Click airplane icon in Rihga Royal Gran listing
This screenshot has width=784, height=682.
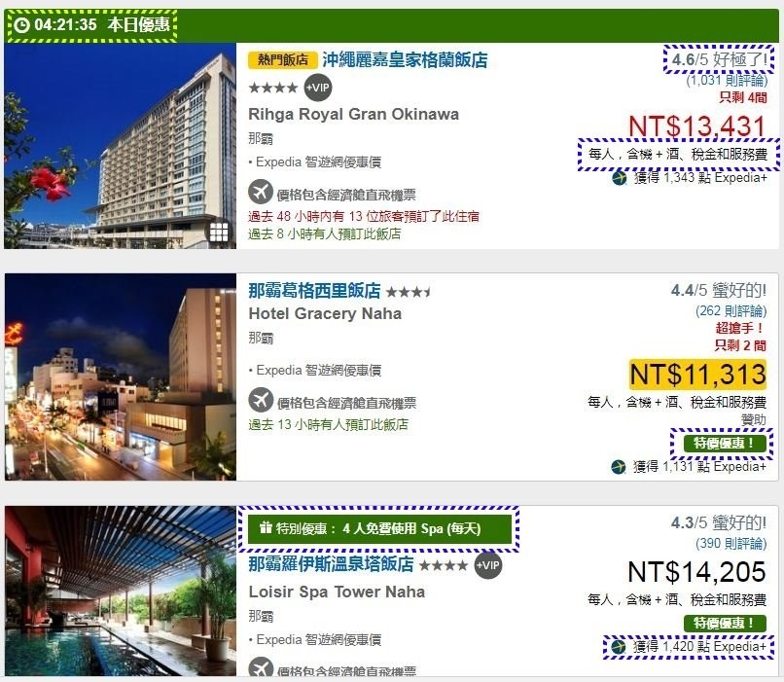pos(261,192)
